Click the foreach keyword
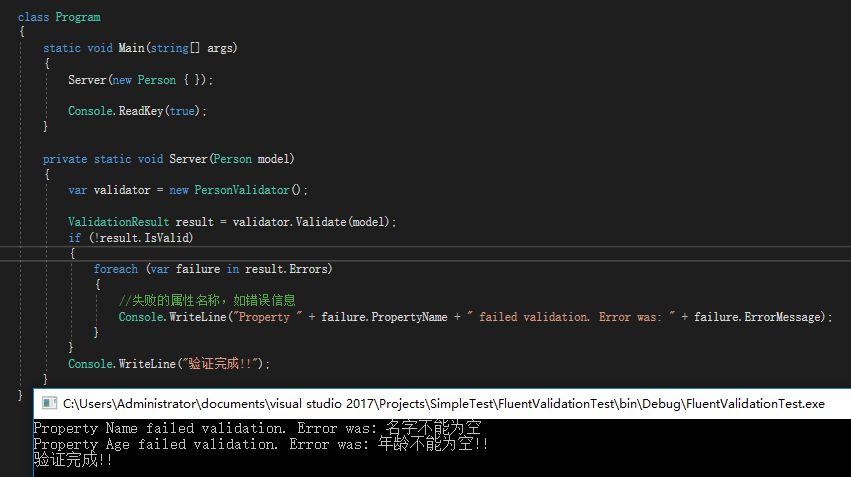Screen dimensions: 851x477 point(116,269)
